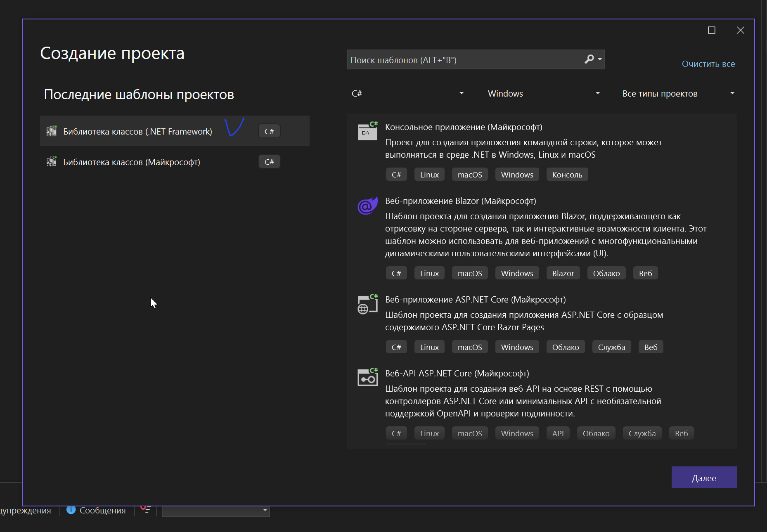This screenshot has width=767, height=532.
Task: Close the "Создание проекта" dialog
Action: click(741, 30)
